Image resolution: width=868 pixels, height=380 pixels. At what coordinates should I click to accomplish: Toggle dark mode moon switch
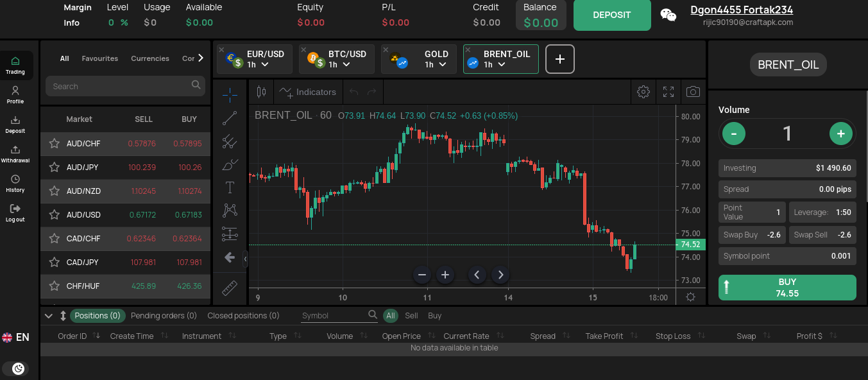click(19, 368)
